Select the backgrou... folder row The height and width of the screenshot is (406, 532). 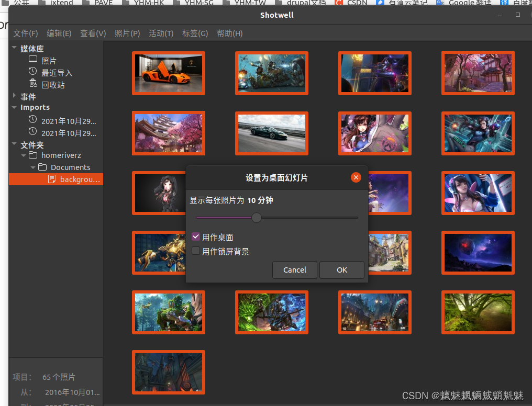tap(56, 179)
